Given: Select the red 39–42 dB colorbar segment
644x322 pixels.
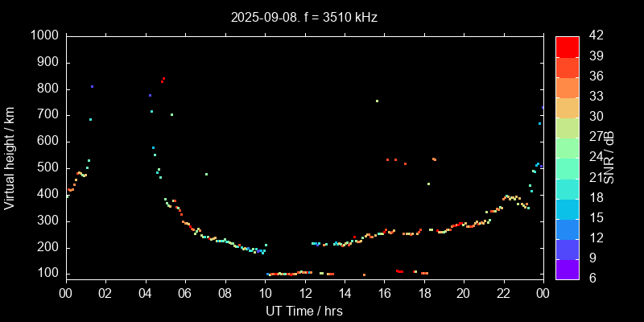Looking at the screenshot, I should [568, 47].
